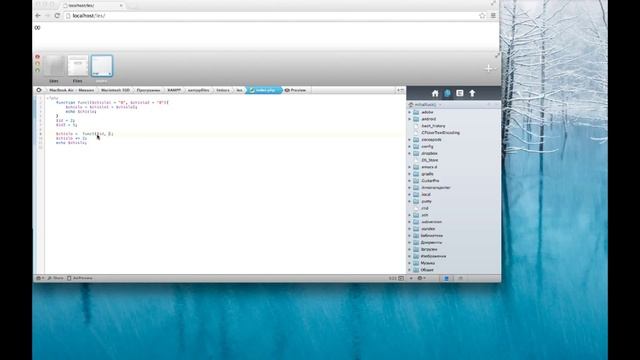Switch the sidebar to column view
The image size is (640, 360).
(x=460, y=278)
